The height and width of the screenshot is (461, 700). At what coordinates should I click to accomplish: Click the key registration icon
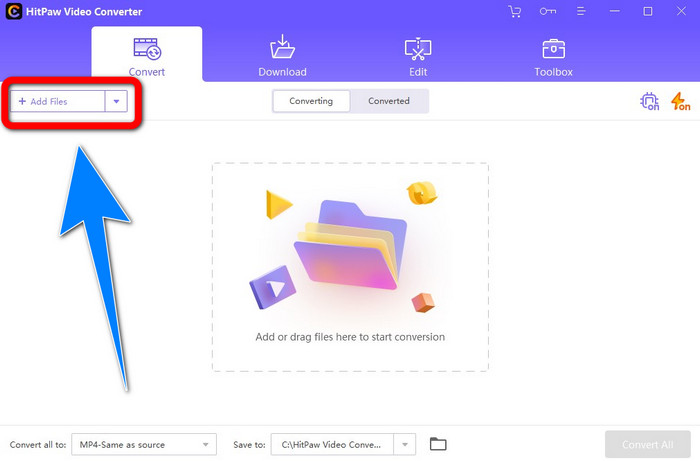(548, 12)
